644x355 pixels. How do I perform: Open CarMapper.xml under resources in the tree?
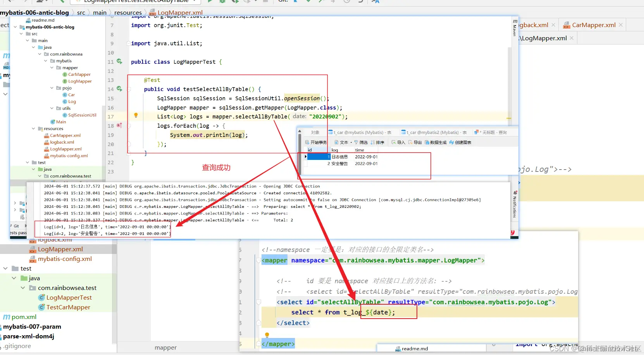pyautogui.click(x=62, y=135)
